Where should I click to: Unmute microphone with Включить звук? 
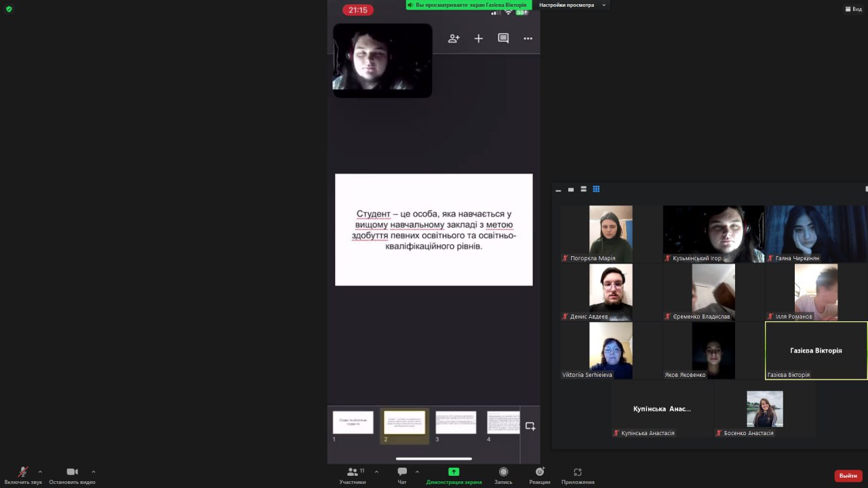coord(23,472)
